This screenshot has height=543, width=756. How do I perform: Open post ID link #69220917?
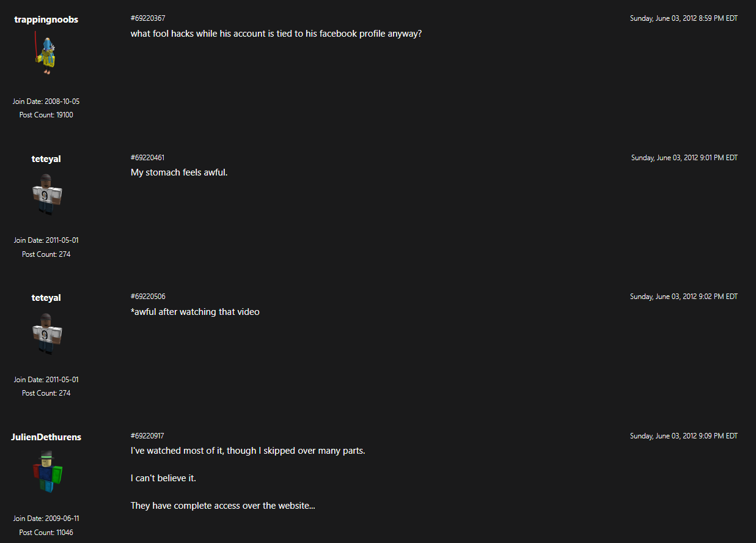tap(147, 436)
